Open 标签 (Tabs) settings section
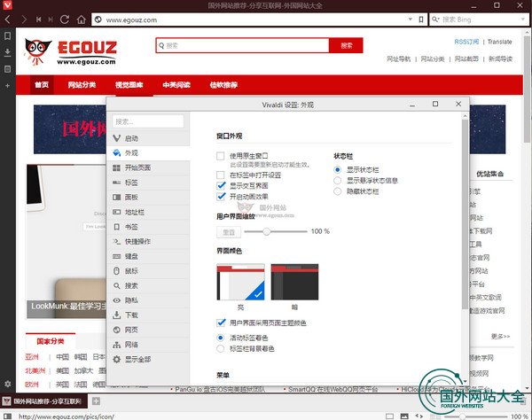Screen dimensions: 532x420 point(148,183)
